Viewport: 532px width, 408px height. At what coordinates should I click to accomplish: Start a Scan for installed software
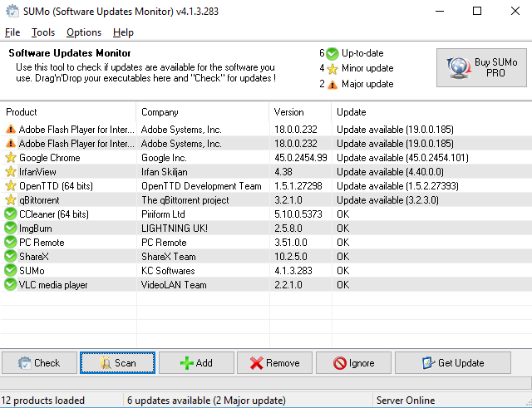(x=118, y=363)
